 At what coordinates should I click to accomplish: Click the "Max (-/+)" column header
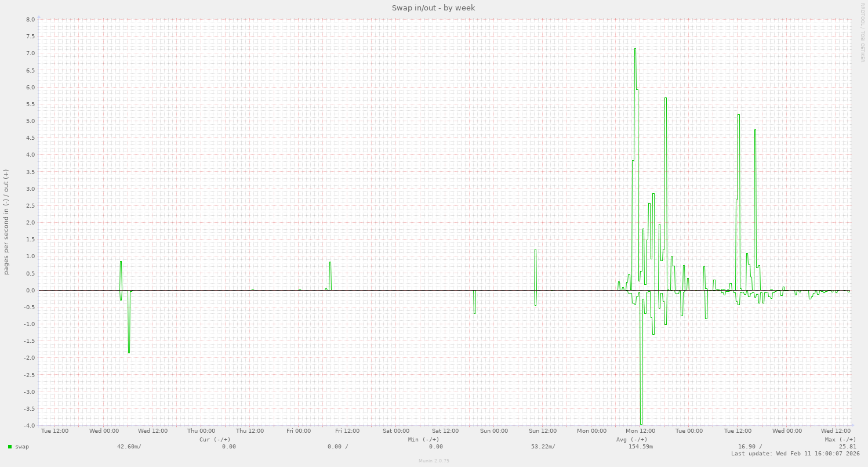pos(840,440)
